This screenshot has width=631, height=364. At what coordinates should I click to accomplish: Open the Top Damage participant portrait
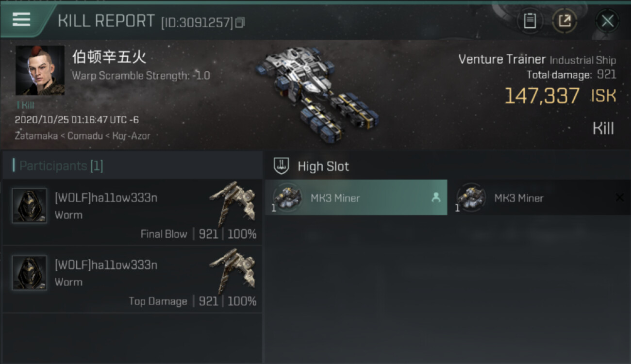tap(30, 273)
